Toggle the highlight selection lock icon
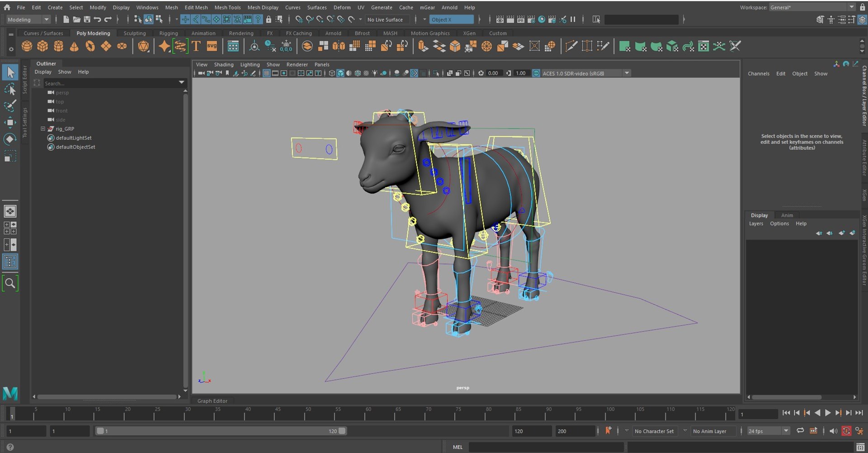The image size is (868, 453). pos(269,19)
